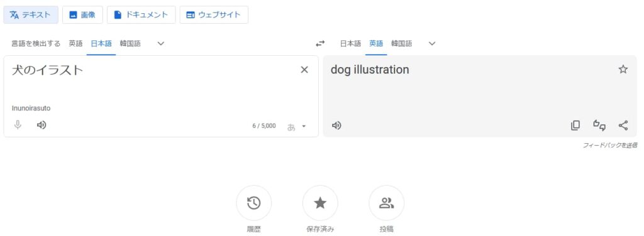The height and width of the screenshot is (236, 644).
Task: Copy the translation to clipboard
Action: [x=575, y=126]
